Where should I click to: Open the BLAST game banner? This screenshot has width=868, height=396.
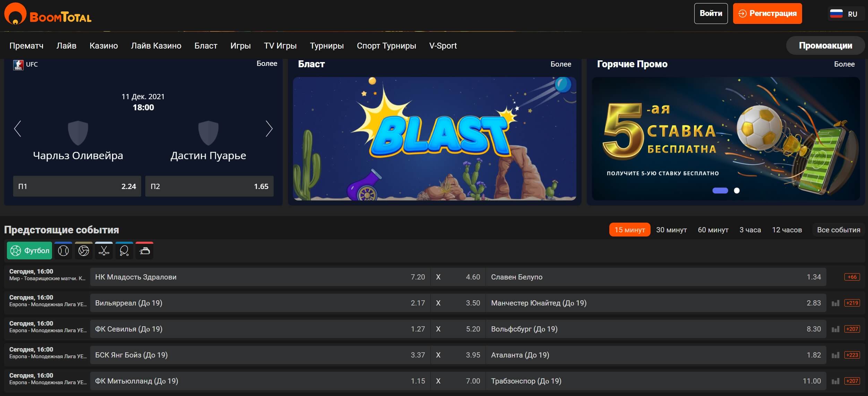435,139
